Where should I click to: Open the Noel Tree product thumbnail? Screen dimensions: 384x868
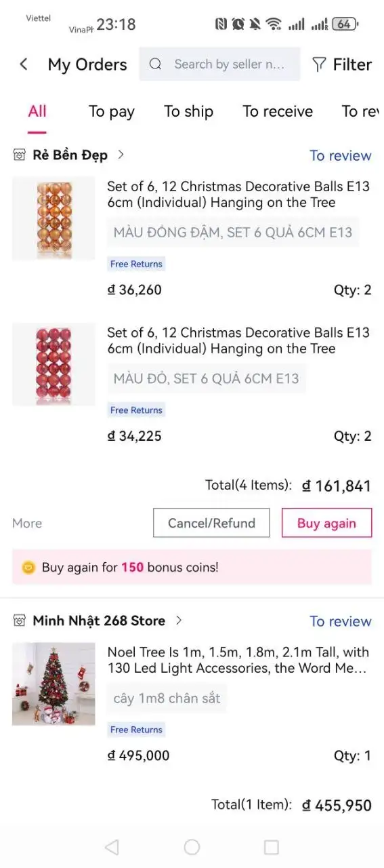click(x=54, y=684)
